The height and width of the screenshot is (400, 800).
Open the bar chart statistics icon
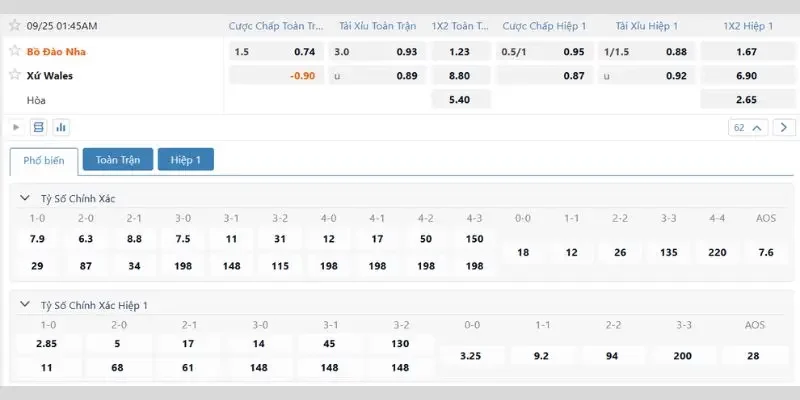[x=61, y=127]
